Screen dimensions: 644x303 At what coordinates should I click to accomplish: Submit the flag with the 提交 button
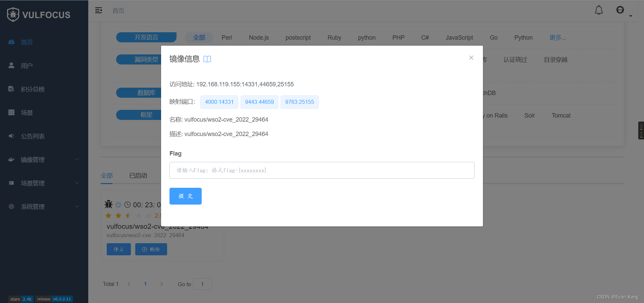[185, 196]
